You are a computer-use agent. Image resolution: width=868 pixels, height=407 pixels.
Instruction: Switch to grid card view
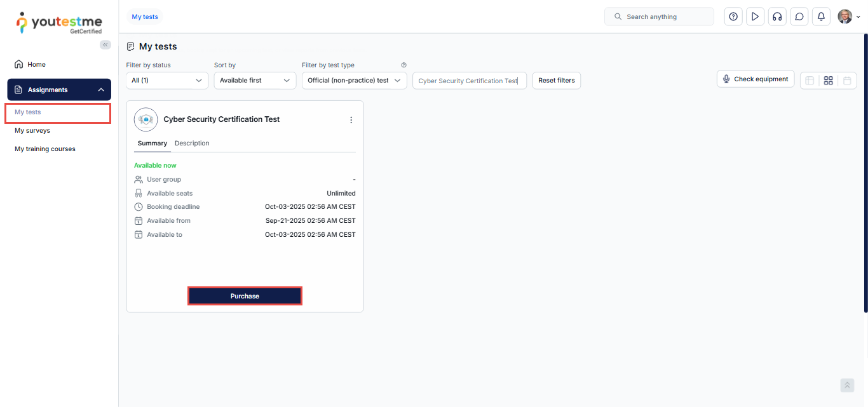828,81
